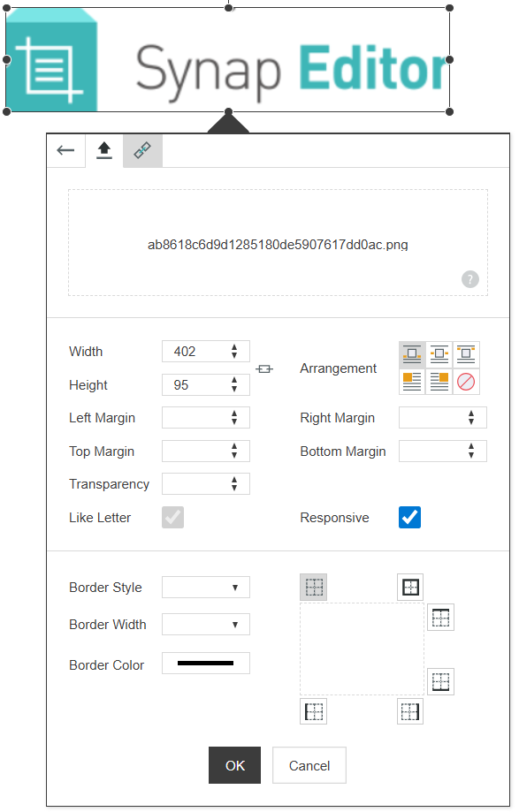
Task: Open the Border Width dropdown
Action: point(206,624)
